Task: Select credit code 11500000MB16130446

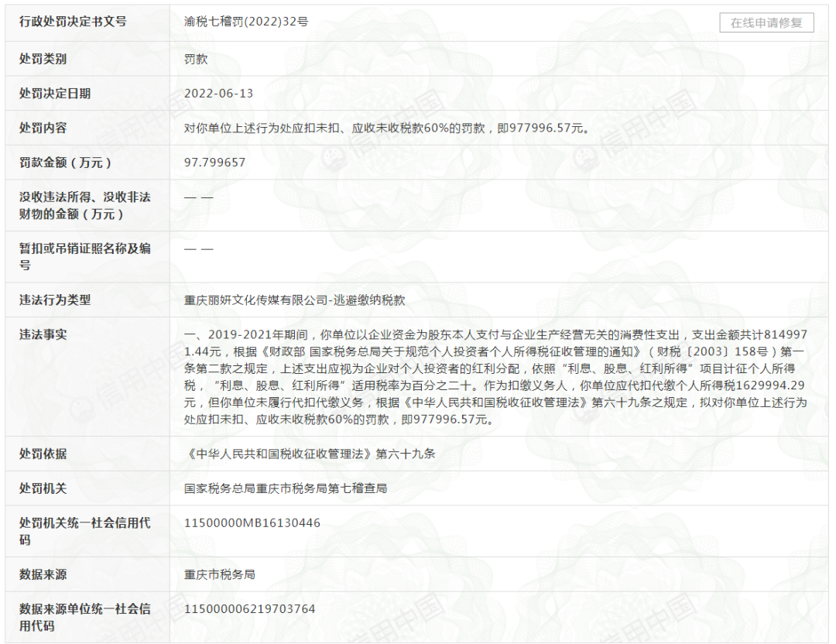Action: (x=252, y=523)
